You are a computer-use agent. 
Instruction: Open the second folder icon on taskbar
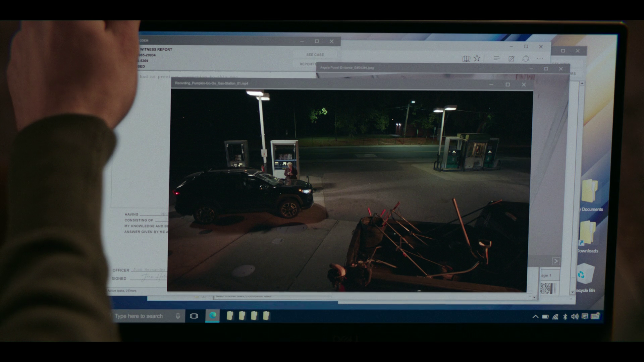pyautogui.click(x=242, y=315)
